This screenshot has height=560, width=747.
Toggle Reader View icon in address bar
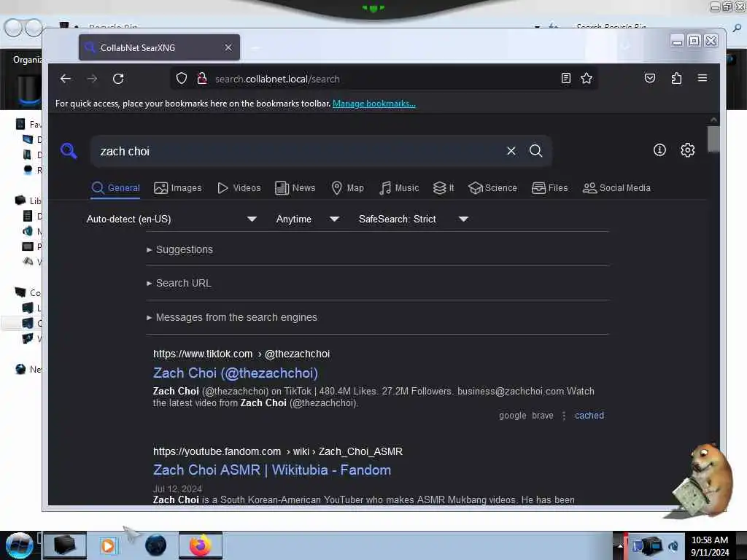click(x=565, y=78)
